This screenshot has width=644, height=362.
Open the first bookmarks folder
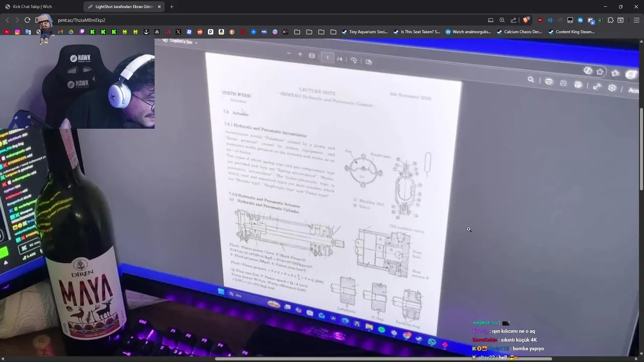click(297, 32)
